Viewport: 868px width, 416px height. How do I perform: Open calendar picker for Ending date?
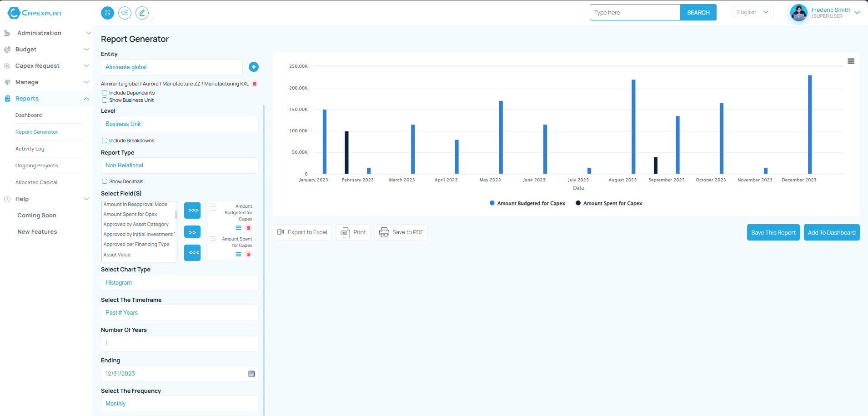(251, 374)
